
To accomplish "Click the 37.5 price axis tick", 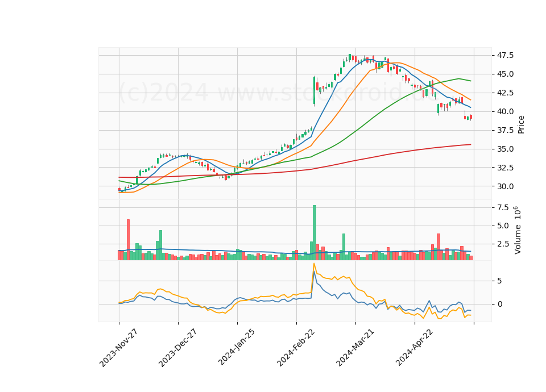I will (x=505, y=131).
